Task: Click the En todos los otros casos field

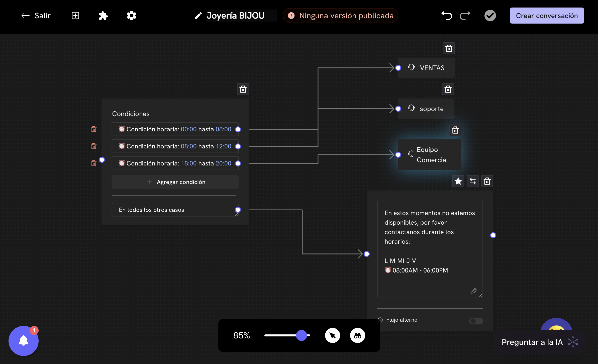Action: [175, 210]
